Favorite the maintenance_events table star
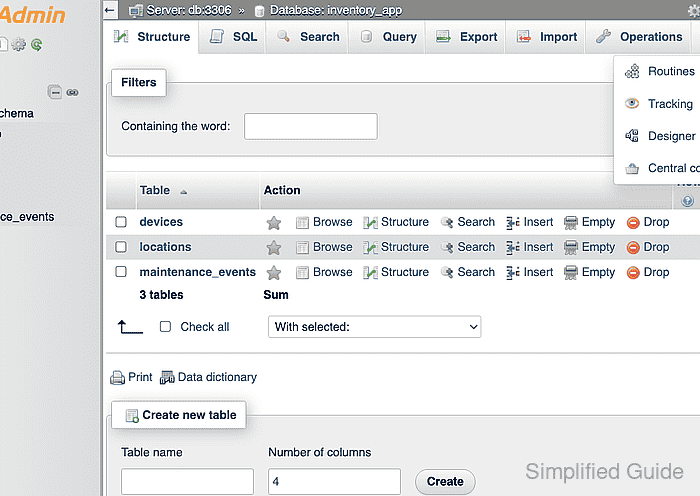Image resolution: width=700 pixels, height=496 pixels. coord(274,272)
